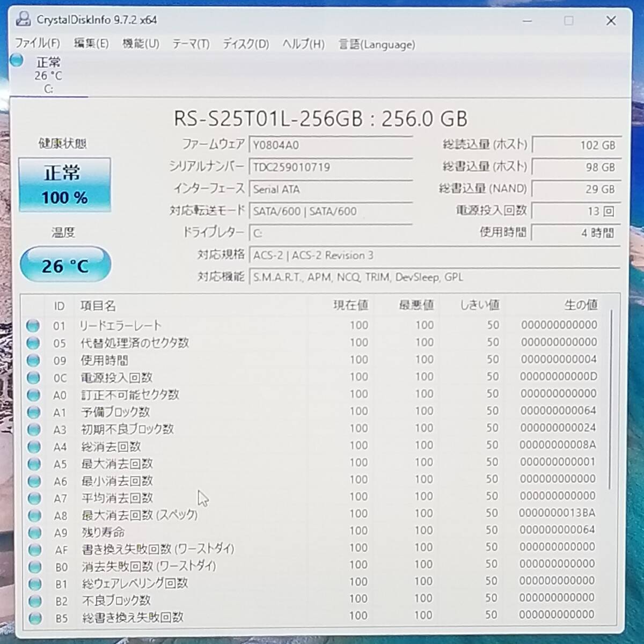Click the しきい値 column header
The image size is (644, 644).
tap(480, 305)
